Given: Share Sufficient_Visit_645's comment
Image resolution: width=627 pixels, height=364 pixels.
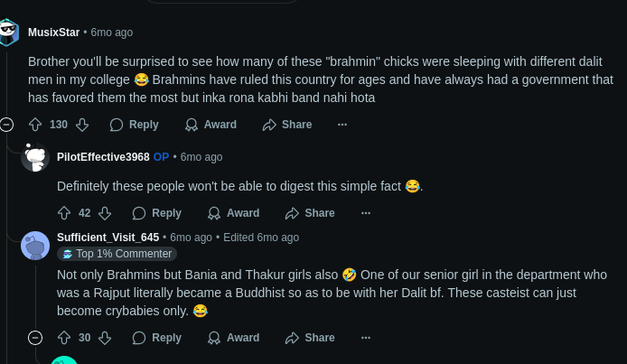Looking at the screenshot, I should coord(310,338).
